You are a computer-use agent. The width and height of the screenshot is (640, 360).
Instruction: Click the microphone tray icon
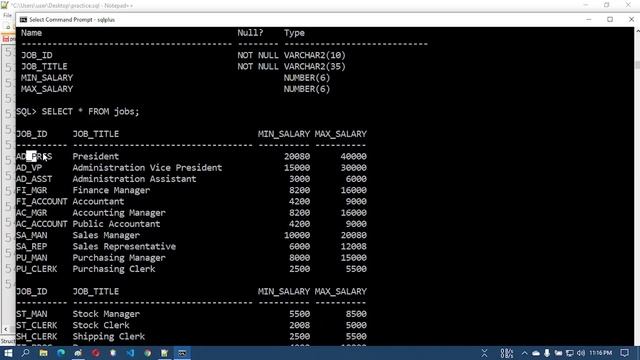click(x=547, y=353)
